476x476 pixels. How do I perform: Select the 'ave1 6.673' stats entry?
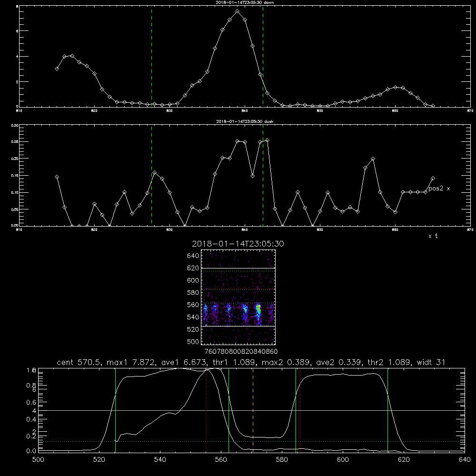tap(184, 362)
